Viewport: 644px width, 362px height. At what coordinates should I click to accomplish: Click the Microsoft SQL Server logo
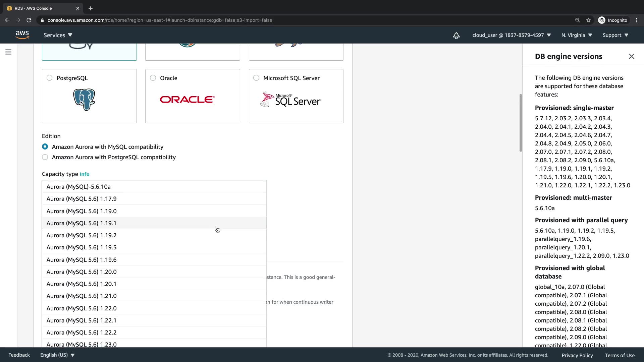(x=291, y=100)
